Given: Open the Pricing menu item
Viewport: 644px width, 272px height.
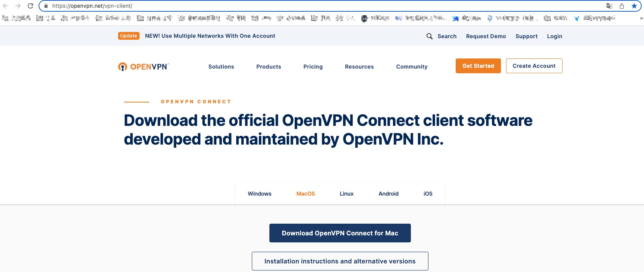Looking at the screenshot, I should click(x=313, y=67).
